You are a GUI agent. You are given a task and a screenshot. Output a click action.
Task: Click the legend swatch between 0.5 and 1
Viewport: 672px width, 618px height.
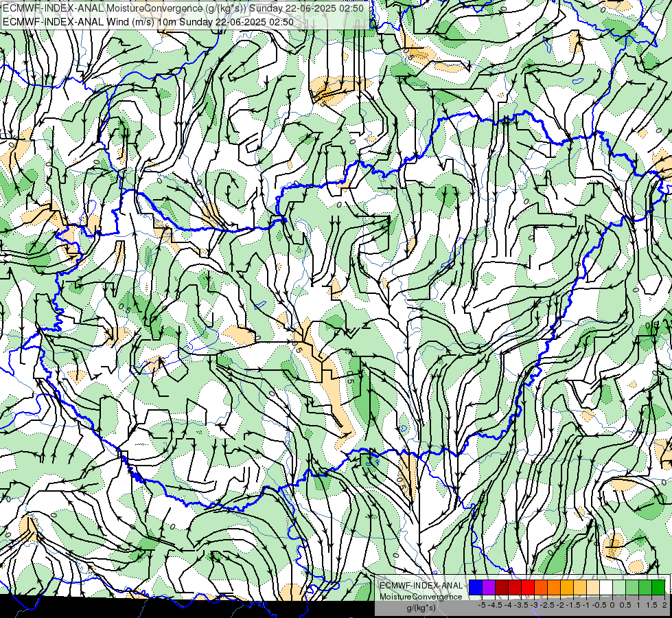[x=632, y=588]
